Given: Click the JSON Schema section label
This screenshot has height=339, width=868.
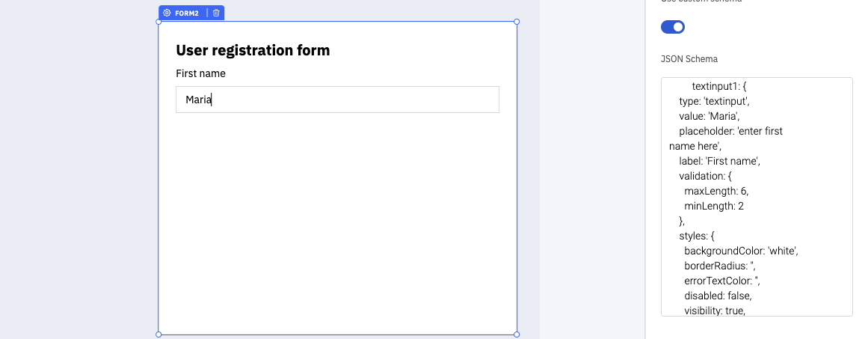Looking at the screenshot, I should [689, 58].
